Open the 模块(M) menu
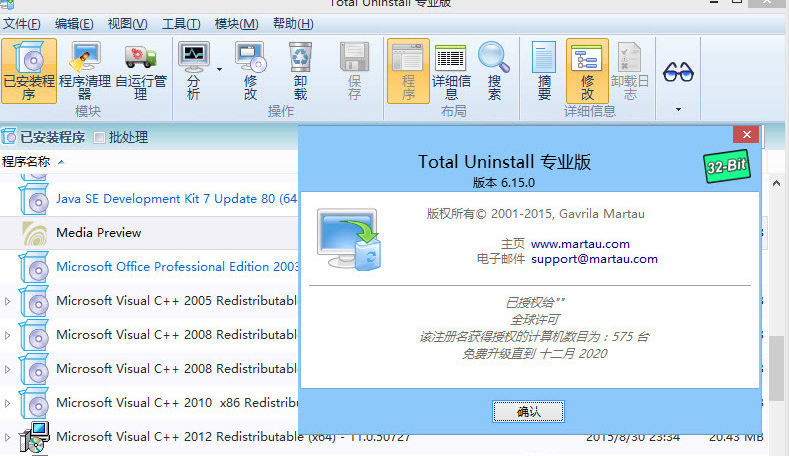The width and height of the screenshot is (789, 456). pyautogui.click(x=236, y=24)
